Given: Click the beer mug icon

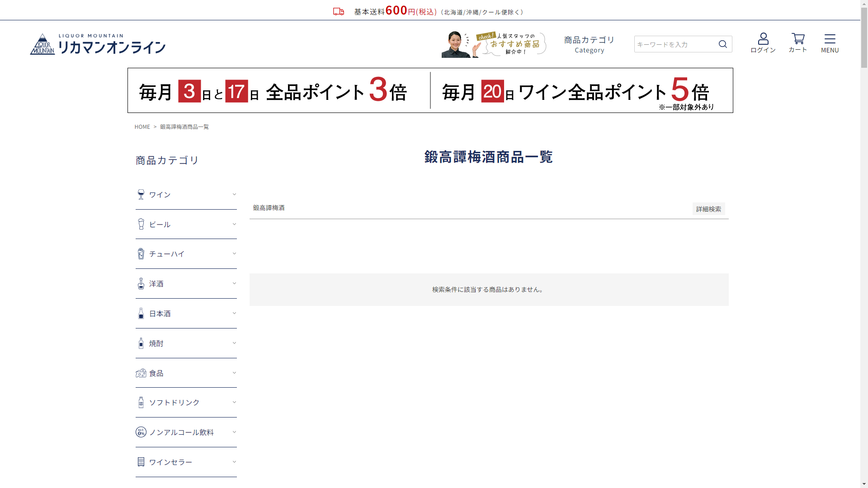Looking at the screenshot, I should (x=141, y=224).
